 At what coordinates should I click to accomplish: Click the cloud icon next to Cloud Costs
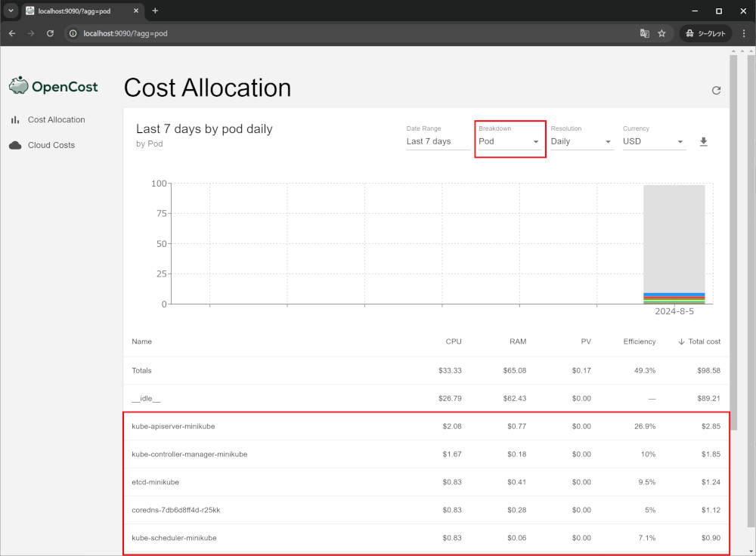click(x=15, y=145)
